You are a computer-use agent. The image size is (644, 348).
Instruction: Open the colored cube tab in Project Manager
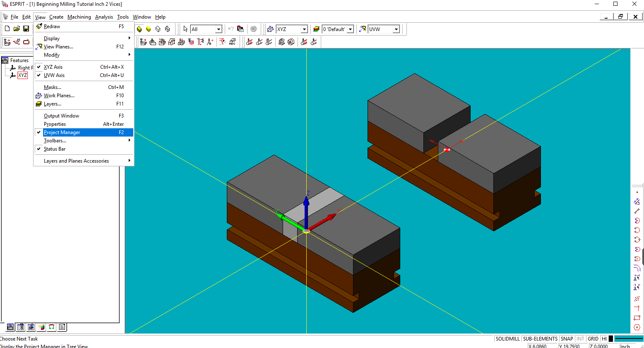pyautogui.click(x=41, y=327)
